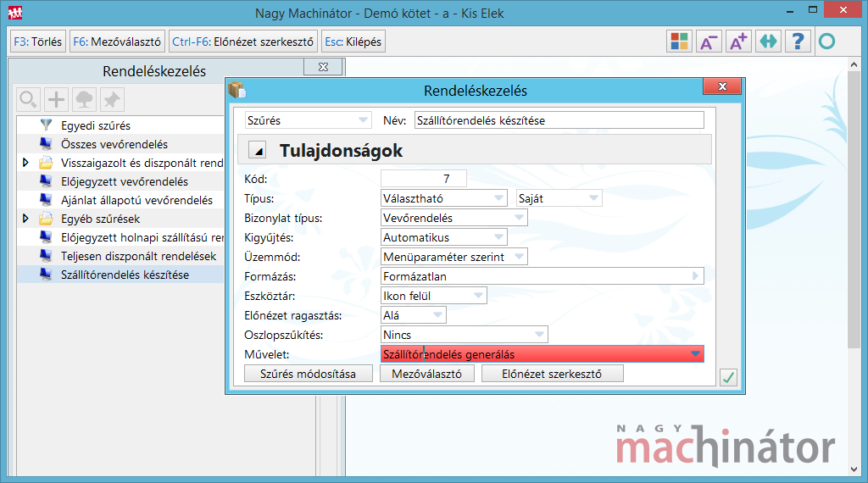Click the funnel icon of Egyedi szűrés
The width and height of the screenshot is (868, 483).
point(46,125)
